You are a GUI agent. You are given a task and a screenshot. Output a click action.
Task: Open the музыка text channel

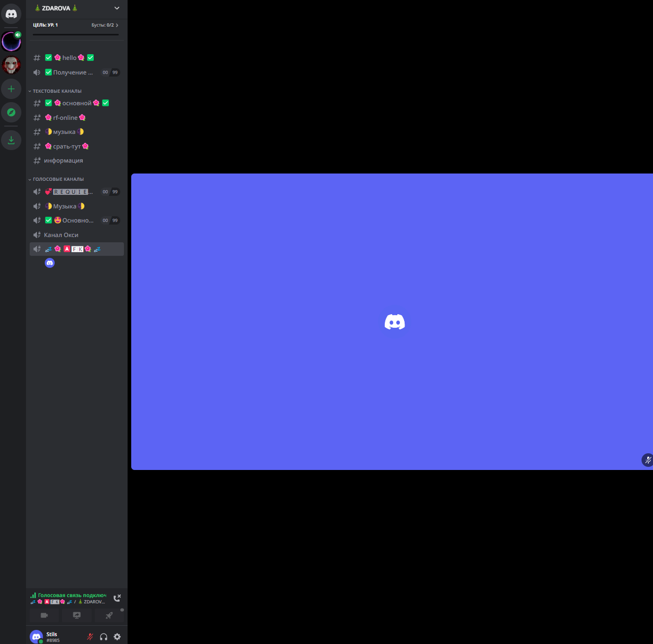pyautogui.click(x=77, y=132)
